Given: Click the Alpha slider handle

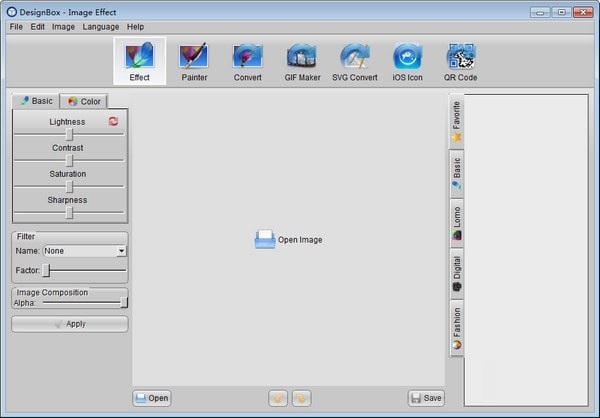Looking at the screenshot, I should pyautogui.click(x=124, y=301).
